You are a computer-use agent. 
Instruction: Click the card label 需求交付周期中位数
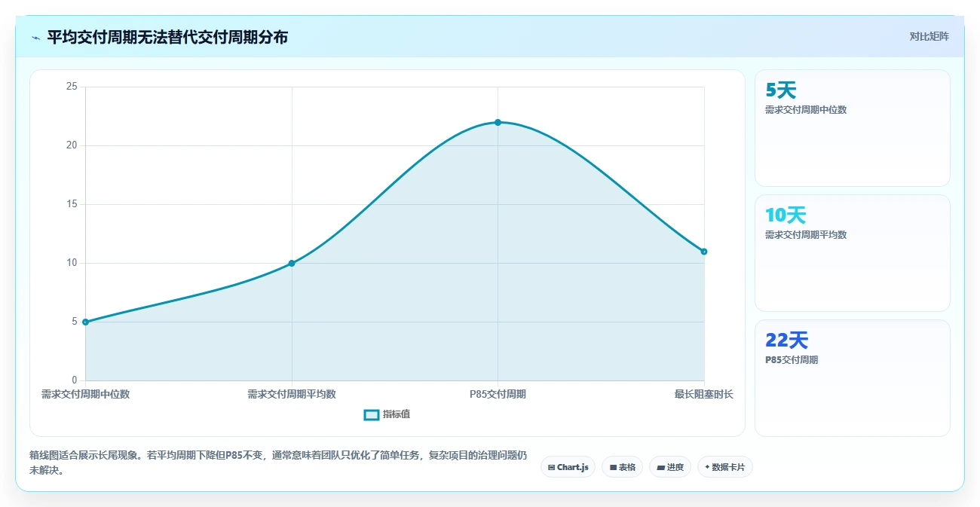806,109
